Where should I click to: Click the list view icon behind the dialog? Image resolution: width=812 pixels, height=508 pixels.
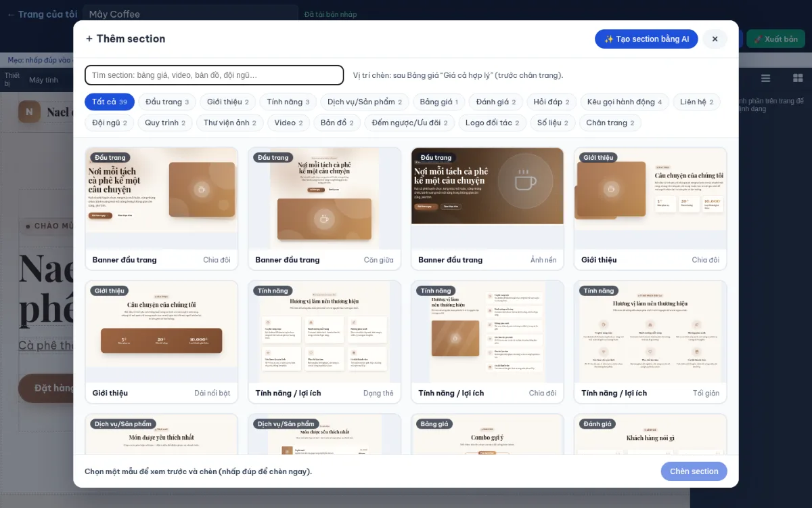pos(765,79)
